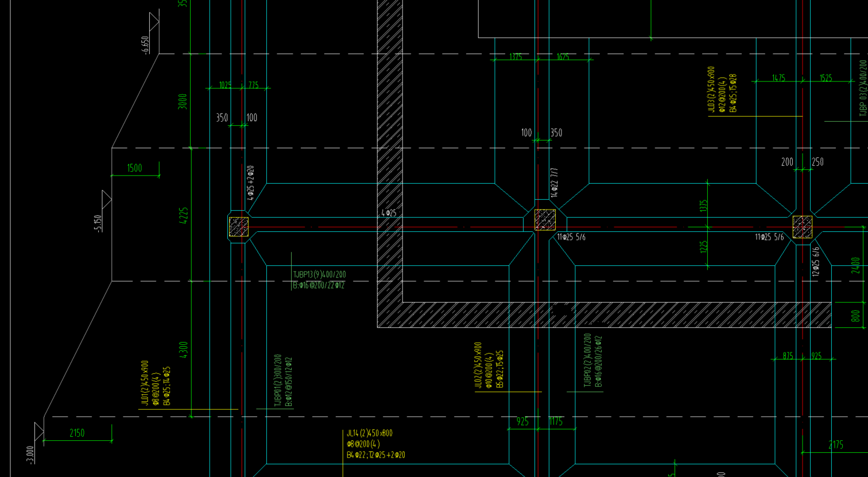Pick the hatched column beside 4Φ25+2Φ20 label
The height and width of the screenshot is (477, 868).
(238, 226)
